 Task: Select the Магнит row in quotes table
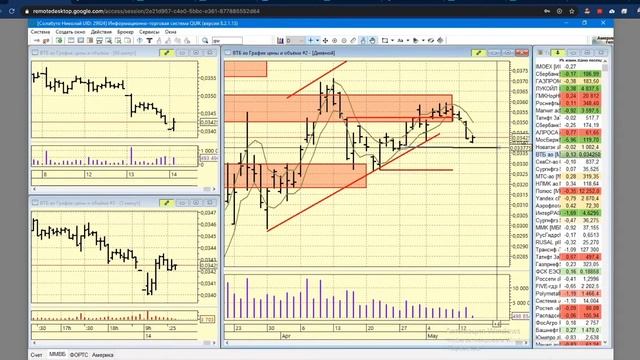[568, 111]
